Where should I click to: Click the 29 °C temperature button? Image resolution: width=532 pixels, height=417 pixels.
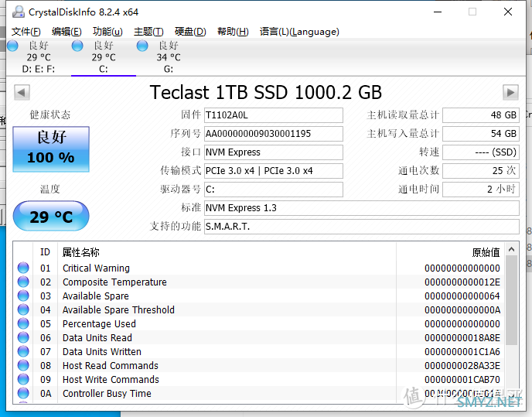[51, 216]
